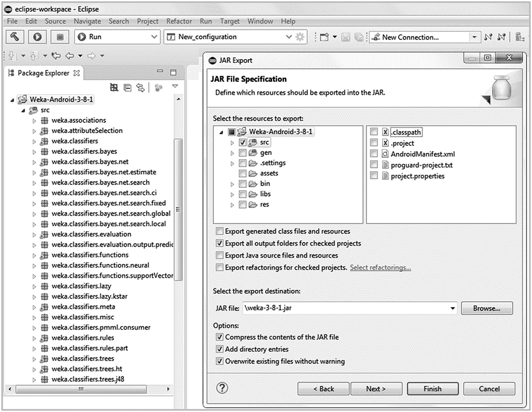The width and height of the screenshot is (532, 412).
Task: Select weka.classifiers.meta package in tree
Action: (x=83, y=307)
